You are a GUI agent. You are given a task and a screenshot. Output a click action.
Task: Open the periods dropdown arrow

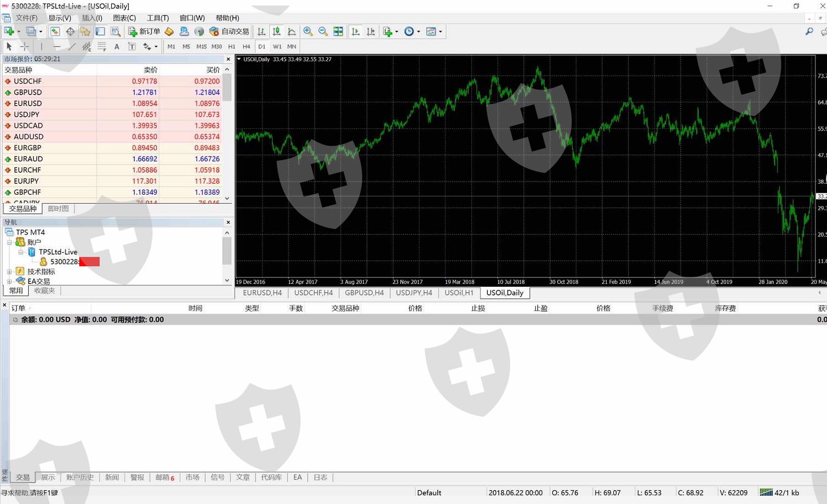click(418, 31)
